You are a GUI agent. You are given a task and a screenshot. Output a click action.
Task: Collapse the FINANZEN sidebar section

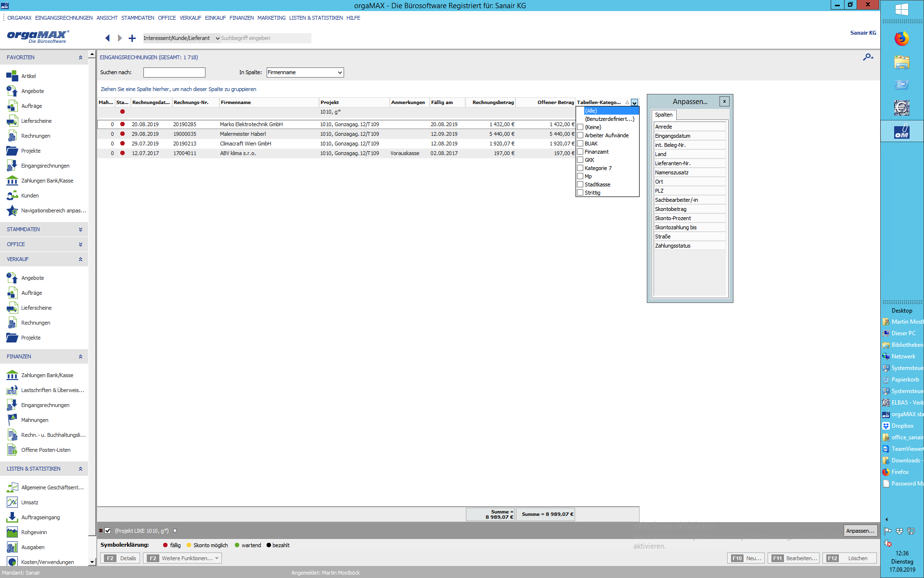[x=80, y=356]
